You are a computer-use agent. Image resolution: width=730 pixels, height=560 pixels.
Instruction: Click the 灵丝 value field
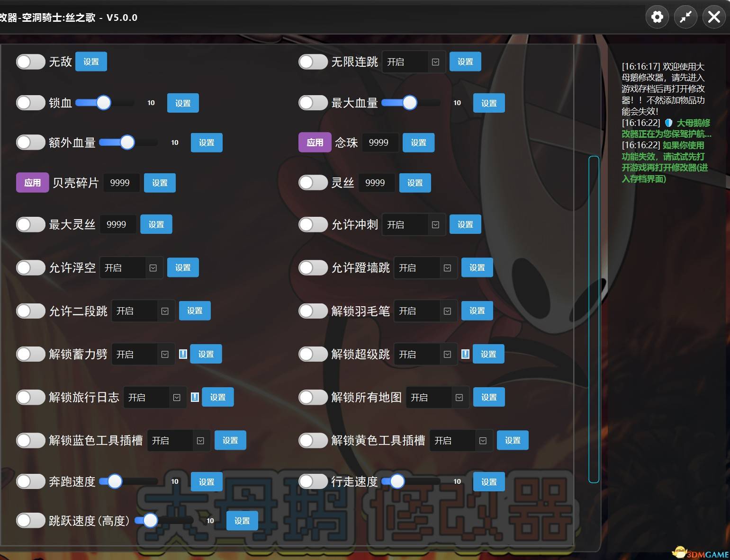tap(377, 183)
